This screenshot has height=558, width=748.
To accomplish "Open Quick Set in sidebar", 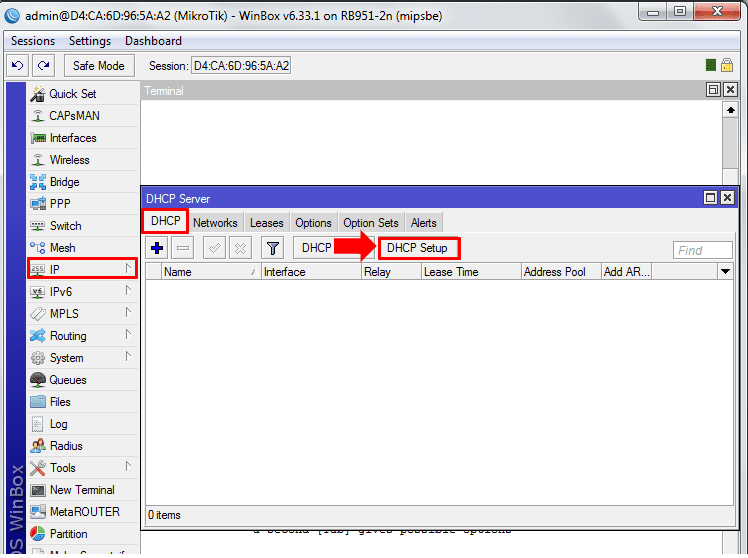I will coord(72,94).
